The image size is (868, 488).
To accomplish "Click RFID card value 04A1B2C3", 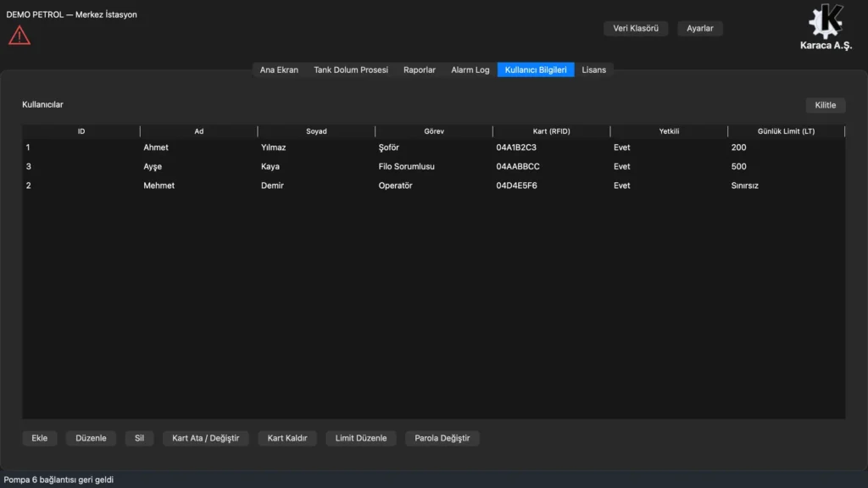I will pyautogui.click(x=516, y=147).
